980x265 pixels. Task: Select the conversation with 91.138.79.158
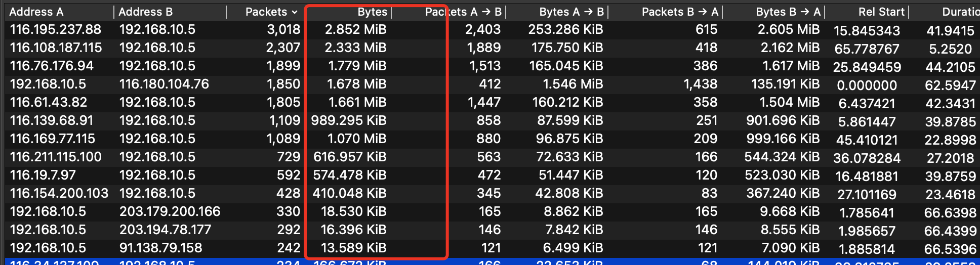(x=160, y=248)
